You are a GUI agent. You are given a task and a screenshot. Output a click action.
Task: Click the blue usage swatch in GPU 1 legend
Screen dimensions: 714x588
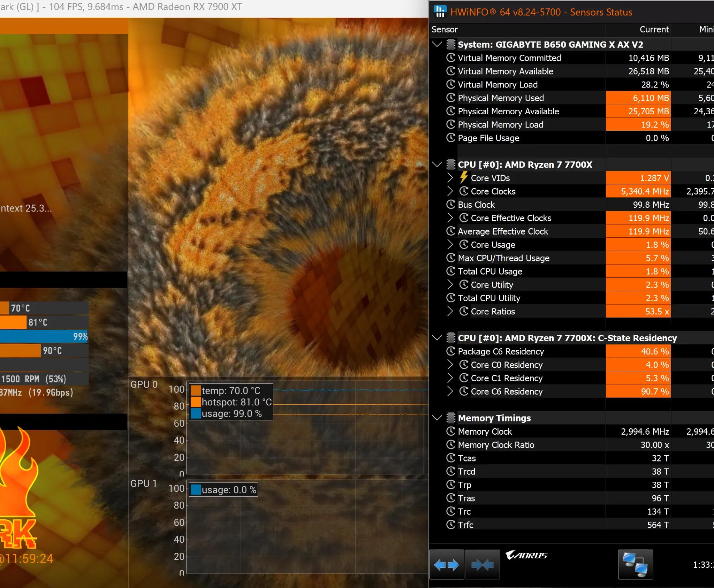pyautogui.click(x=196, y=490)
